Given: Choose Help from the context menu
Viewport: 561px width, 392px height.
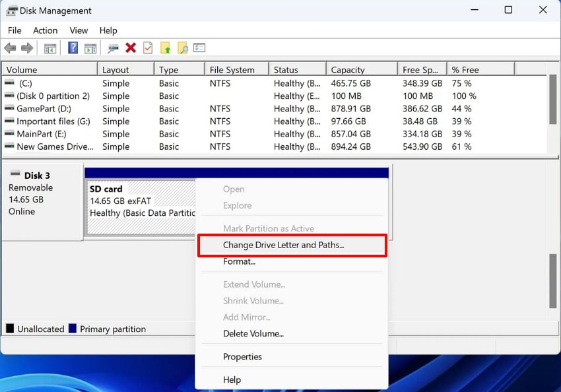Looking at the screenshot, I should (232, 379).
